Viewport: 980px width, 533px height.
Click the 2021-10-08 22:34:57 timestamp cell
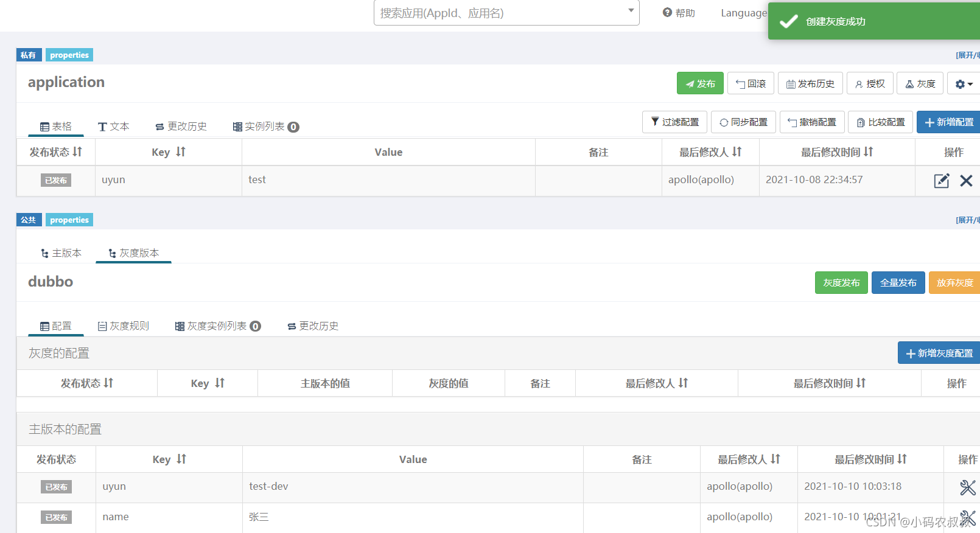click(x=837, y=180)
